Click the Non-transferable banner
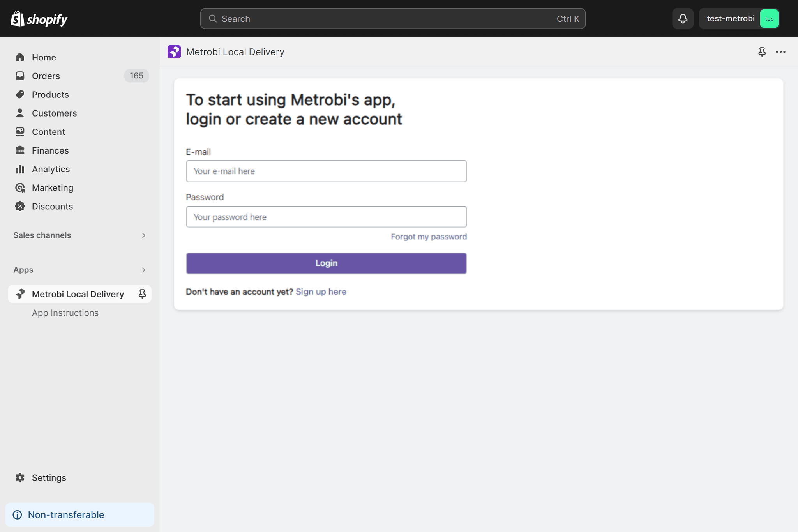Viewport: 798px width, 532px height. coord(79,514)
